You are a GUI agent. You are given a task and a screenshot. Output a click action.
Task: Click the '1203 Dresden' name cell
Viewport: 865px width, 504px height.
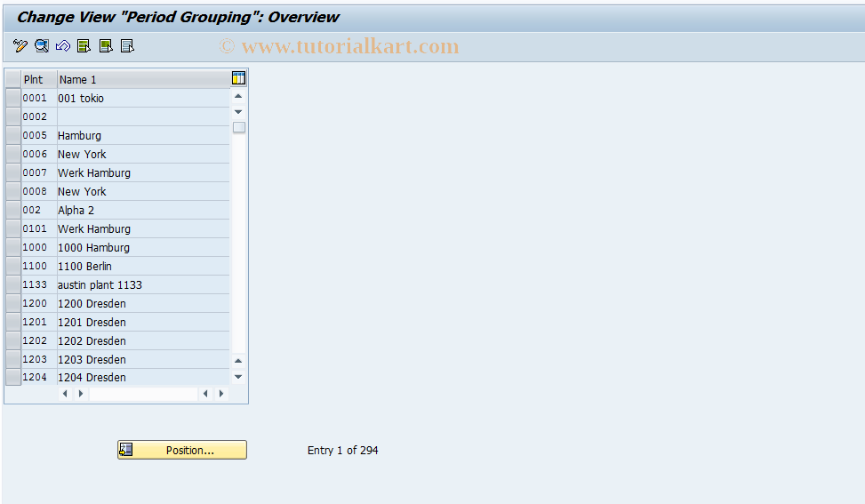(x=143, y=359)
